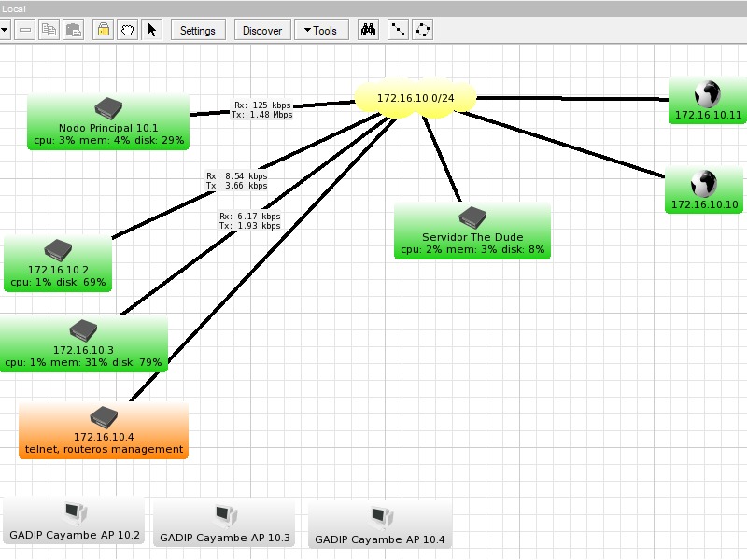Viewport: 747px width, 560px height.
Task: Toggle the padlock lock icon
Action: pos(104,30)
